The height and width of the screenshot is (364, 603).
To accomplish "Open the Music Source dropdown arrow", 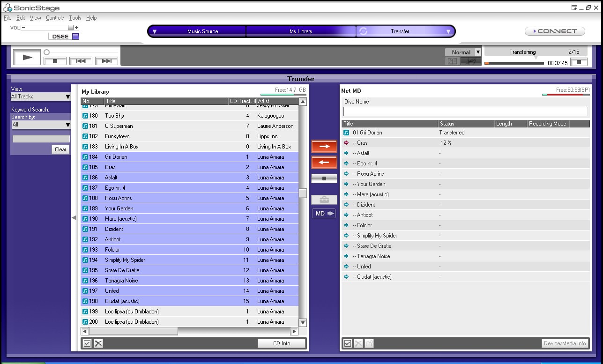I will pos(155,31).
